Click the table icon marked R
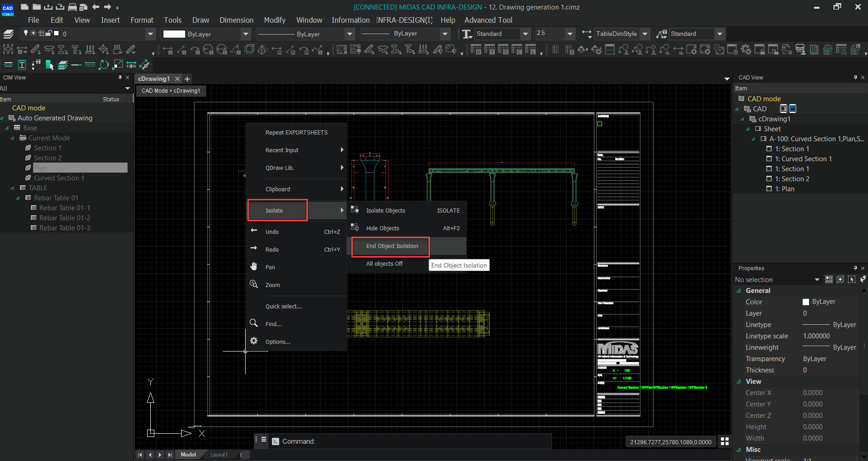Screen dimensions: 868x461 (476, 50)
